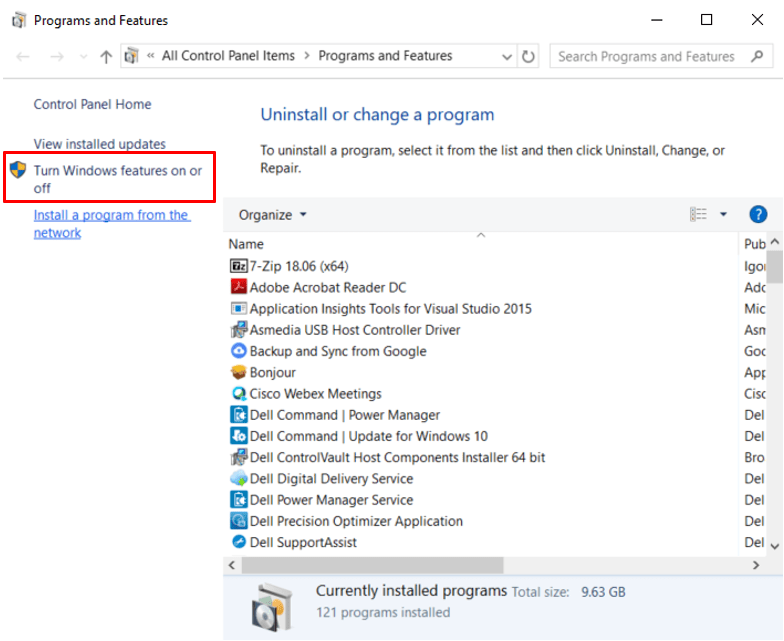Viewport: 784px width, 641px height.
Task: Click the change view list icon
Action: [x=698, y=214]
